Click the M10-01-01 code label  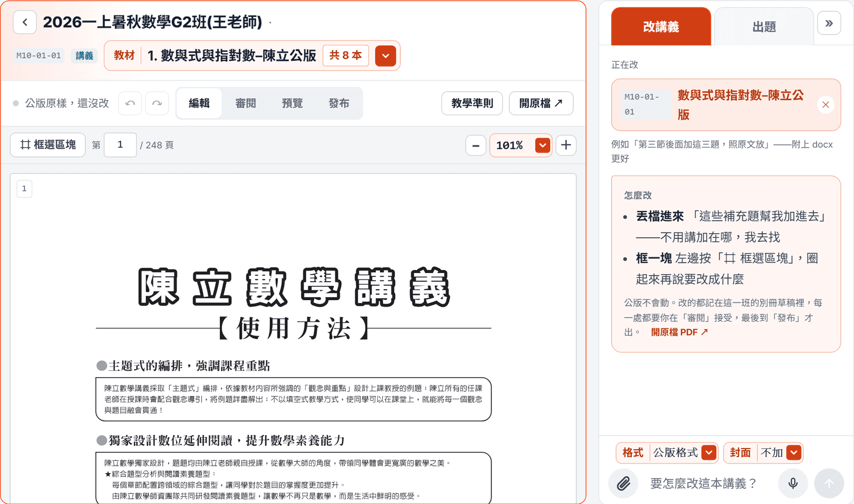click(38, 55)
